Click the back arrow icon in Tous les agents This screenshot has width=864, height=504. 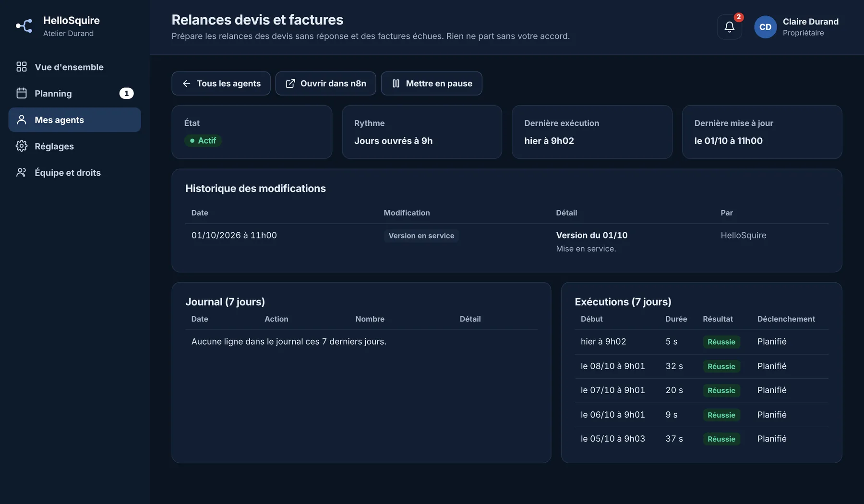click(187, 84)
